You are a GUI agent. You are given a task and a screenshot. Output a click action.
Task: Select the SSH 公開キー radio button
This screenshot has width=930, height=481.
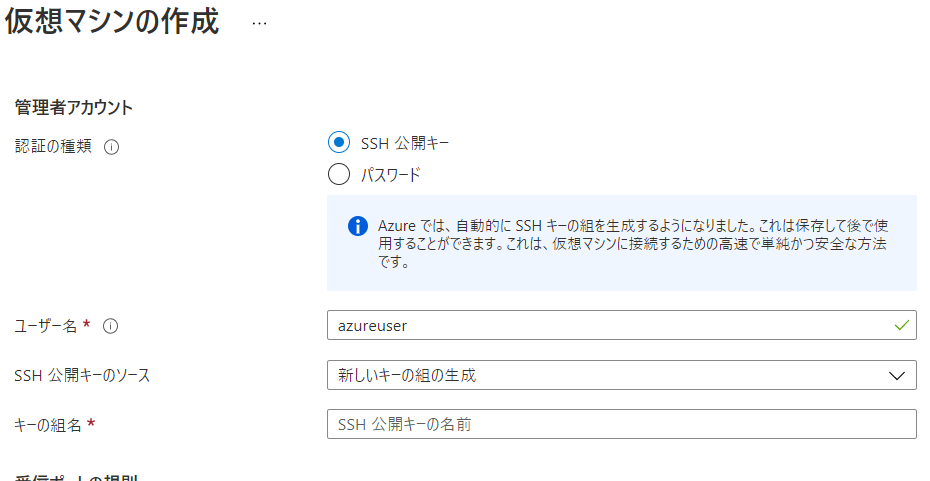[x=339, y=143]
